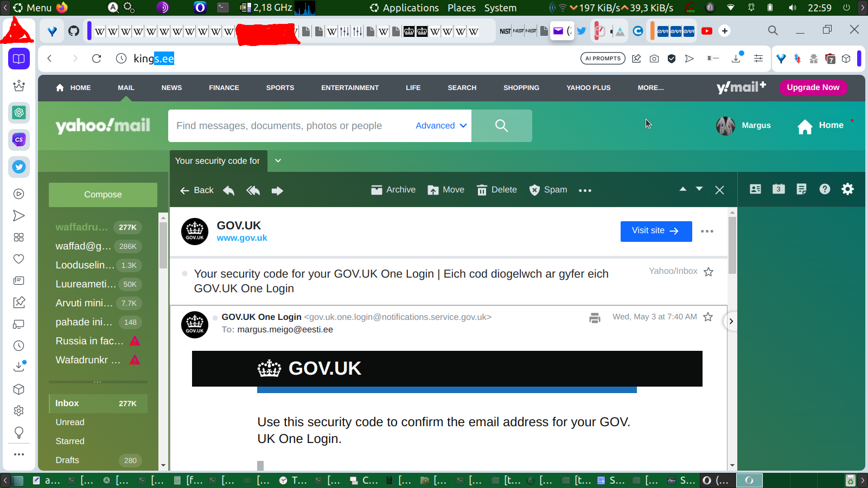Open the Notepad panel icon

pos(801,189)
